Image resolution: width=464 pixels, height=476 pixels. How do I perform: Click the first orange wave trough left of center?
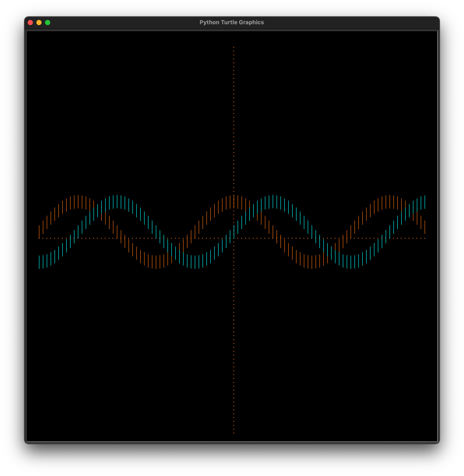156,262
